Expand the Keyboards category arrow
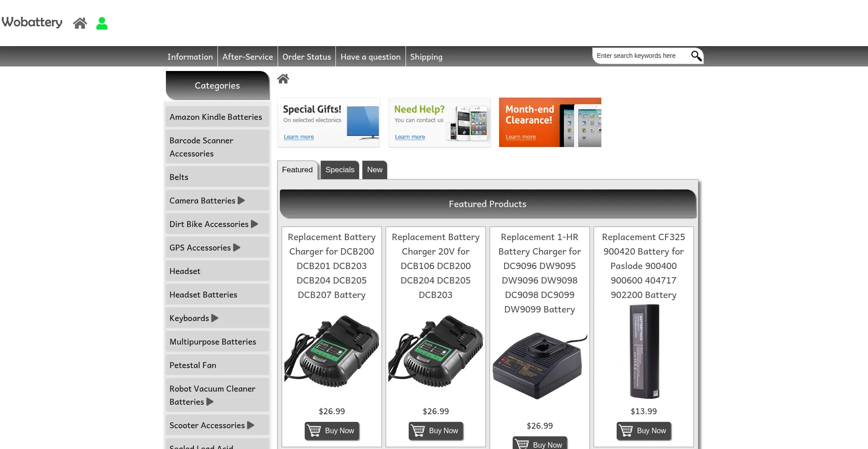Viewport: 868px width, 449px height. pyautogui.click(x=215, y=318)
